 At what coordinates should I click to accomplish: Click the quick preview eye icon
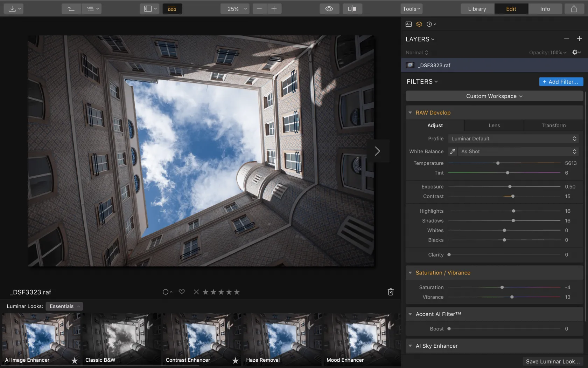pos(329,9)
